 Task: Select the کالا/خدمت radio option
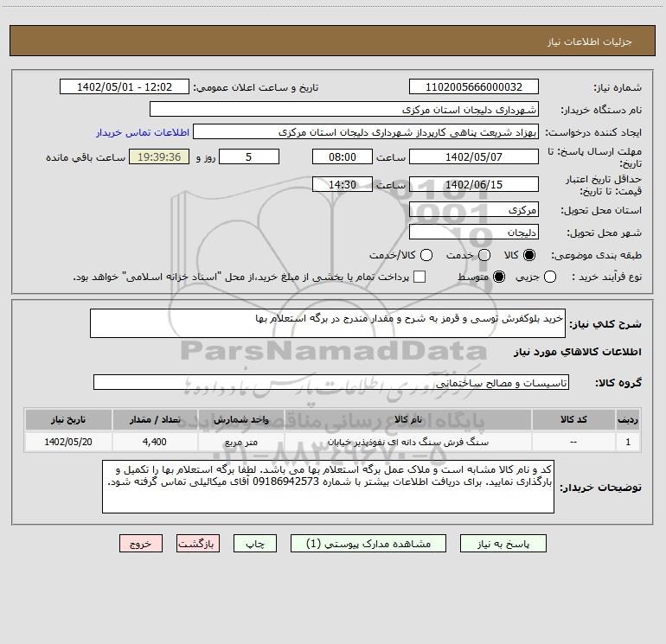click(x=426, y=255)
